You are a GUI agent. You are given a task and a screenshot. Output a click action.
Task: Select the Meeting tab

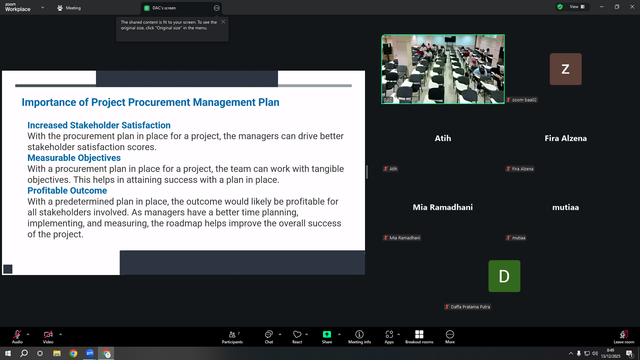pyautogui.click(x=69, y=8)
